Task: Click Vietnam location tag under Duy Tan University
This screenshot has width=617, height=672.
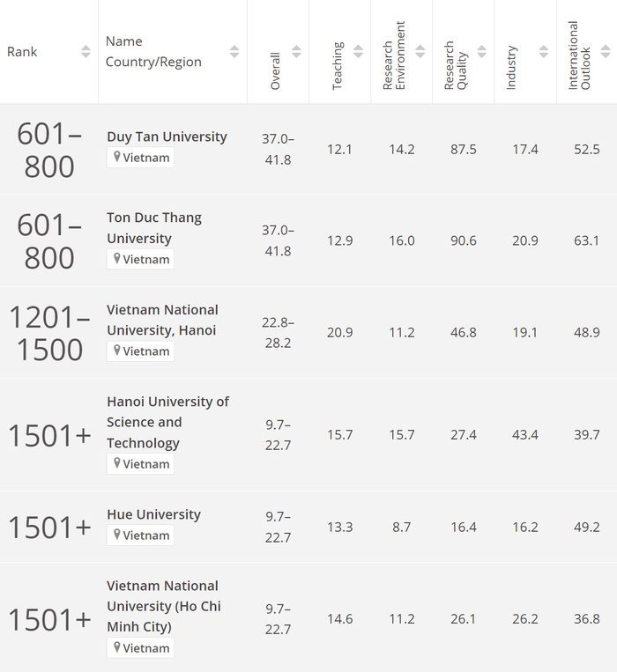Action: (x=141, y=158)
